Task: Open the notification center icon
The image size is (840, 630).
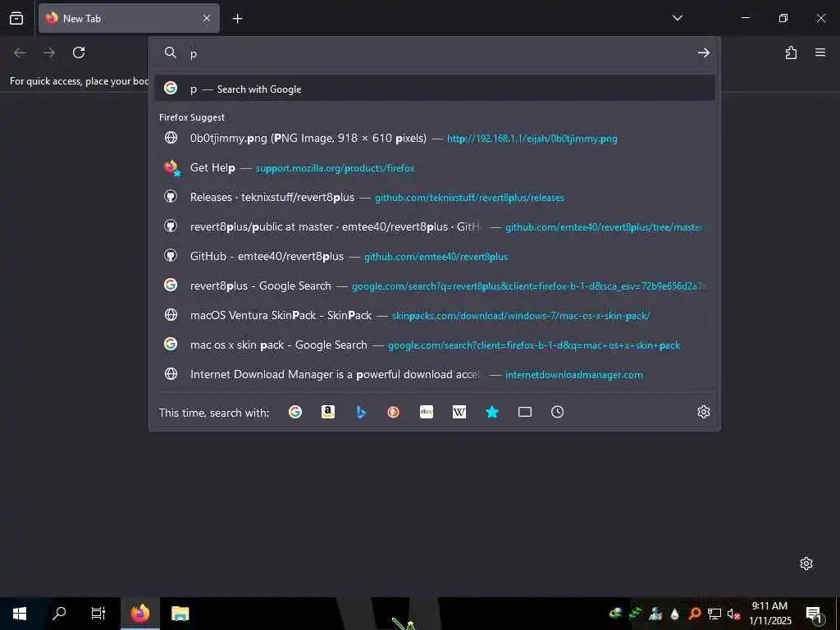Action: 814,614
